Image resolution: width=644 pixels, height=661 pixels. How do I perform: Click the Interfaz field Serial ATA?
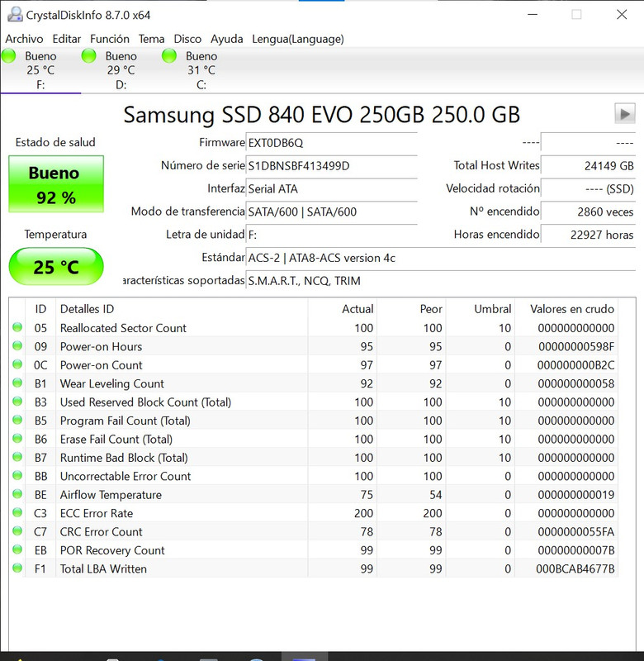pos(331,188)
